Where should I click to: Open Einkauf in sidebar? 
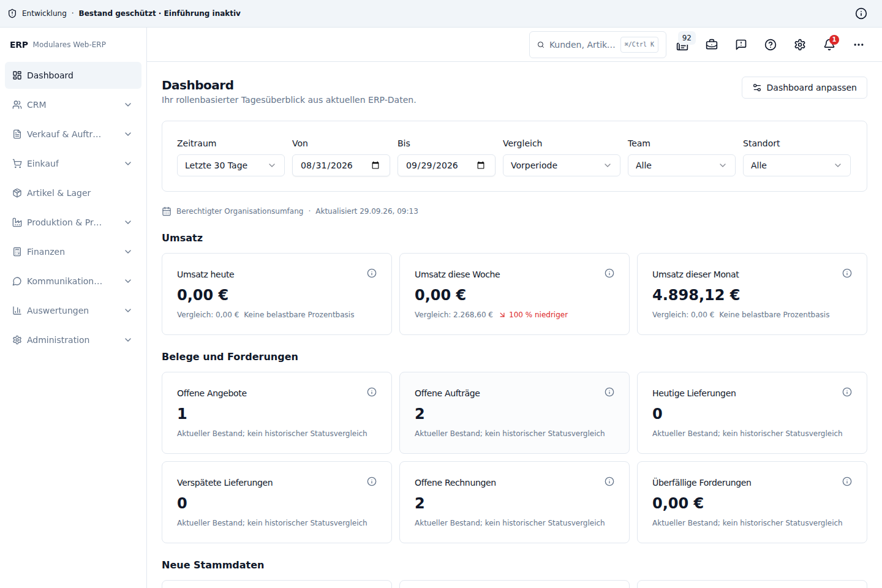coord(73,164)
